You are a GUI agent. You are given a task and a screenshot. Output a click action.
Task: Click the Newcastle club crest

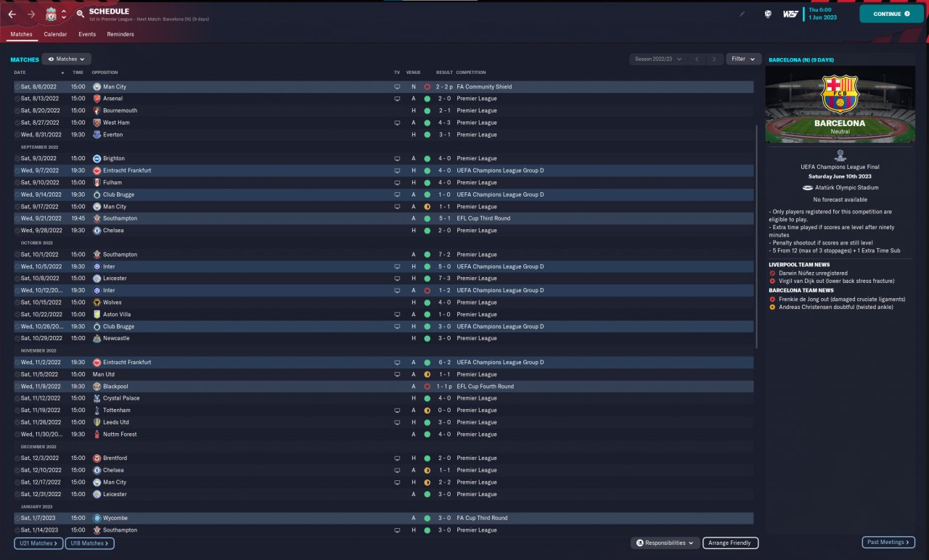[x=97, y=338]
